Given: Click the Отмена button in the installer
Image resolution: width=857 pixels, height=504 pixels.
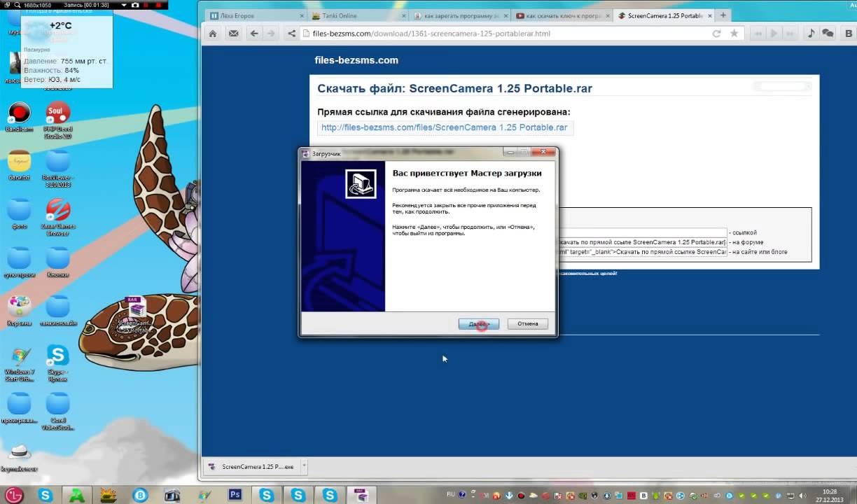Looking at the screenshot, I should tap(527, 324).
